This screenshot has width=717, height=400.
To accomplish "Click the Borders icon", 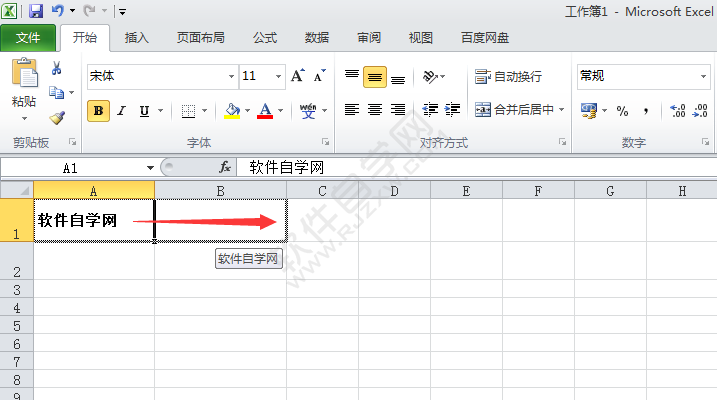I will click(x=188, y=111).
